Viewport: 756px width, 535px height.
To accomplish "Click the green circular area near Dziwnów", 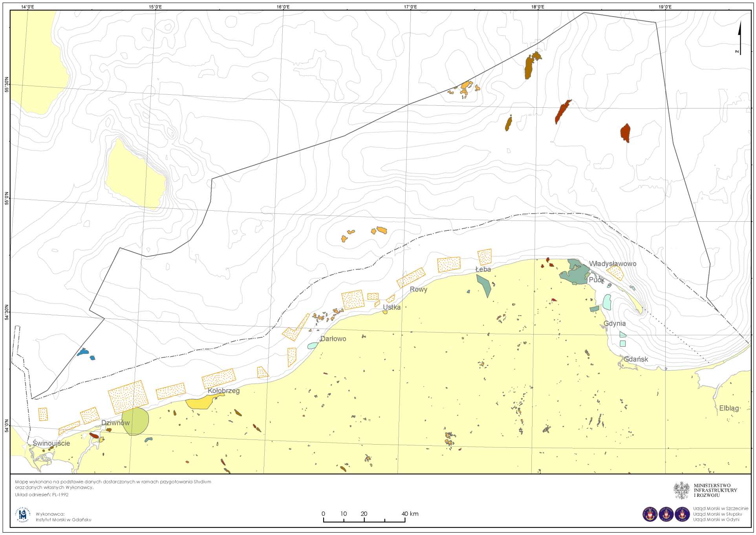I will click(x=135, y=421).
